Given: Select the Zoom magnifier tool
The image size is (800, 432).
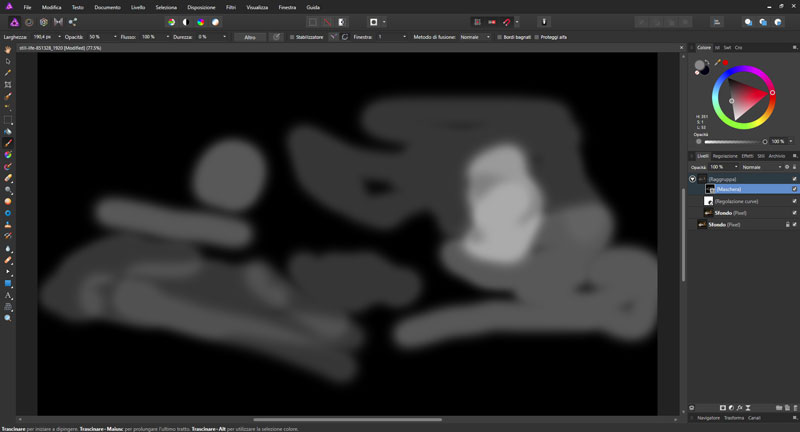Looking at the screenshot, I should (8, 318).
